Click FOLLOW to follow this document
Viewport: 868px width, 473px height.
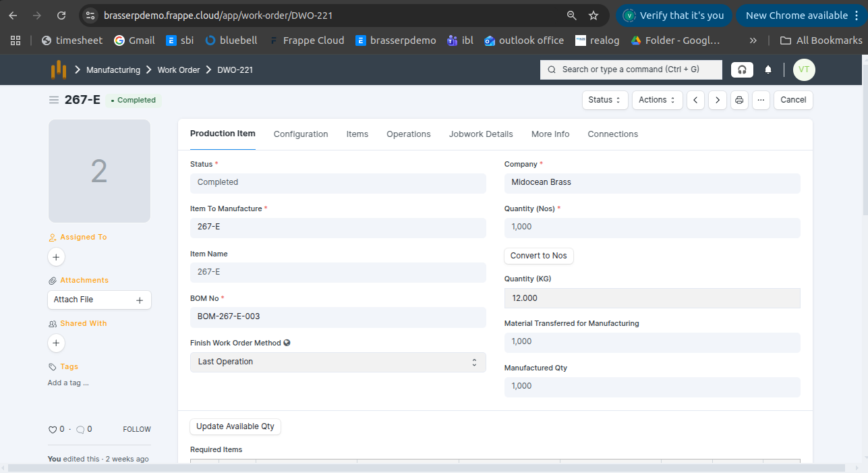point(136,429)
